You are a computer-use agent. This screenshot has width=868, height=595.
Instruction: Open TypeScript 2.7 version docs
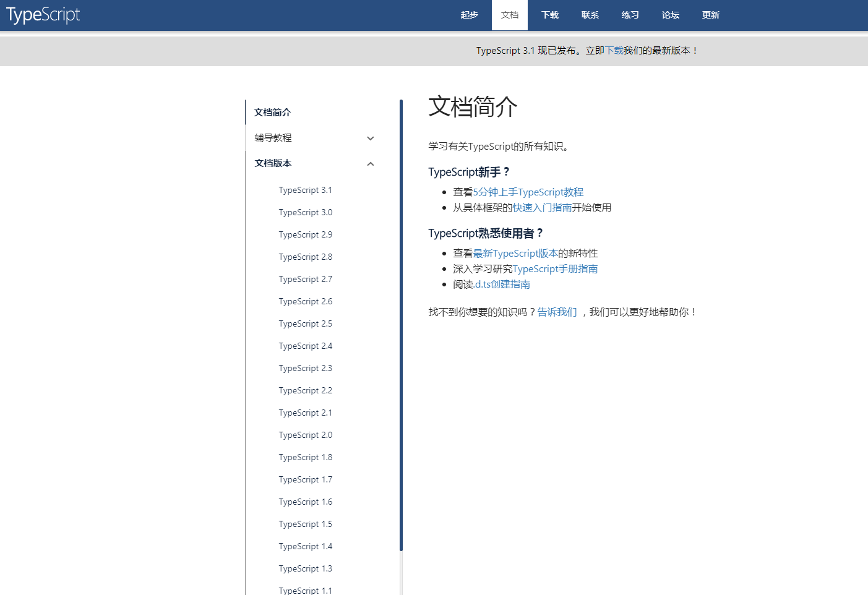306,279
